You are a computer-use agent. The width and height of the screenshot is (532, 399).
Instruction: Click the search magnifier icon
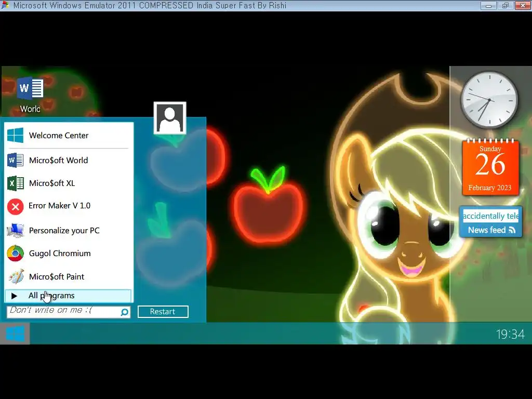pyautogui.click(x=125, y=312)
